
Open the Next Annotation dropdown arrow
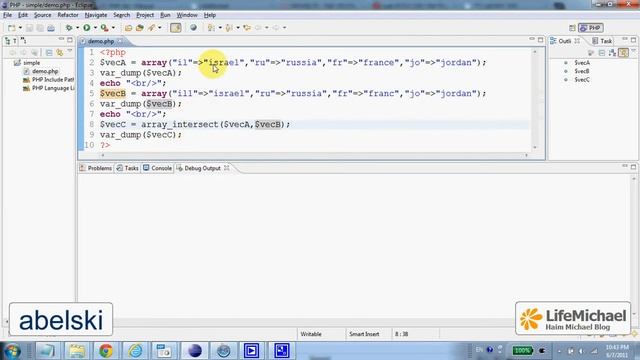pos(220,28)
